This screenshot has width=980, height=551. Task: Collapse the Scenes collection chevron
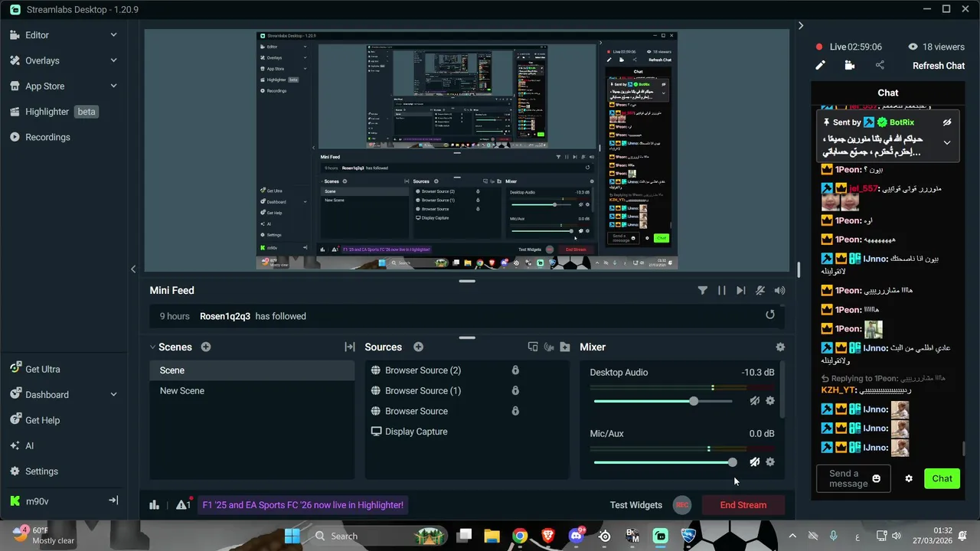(152, 347)
